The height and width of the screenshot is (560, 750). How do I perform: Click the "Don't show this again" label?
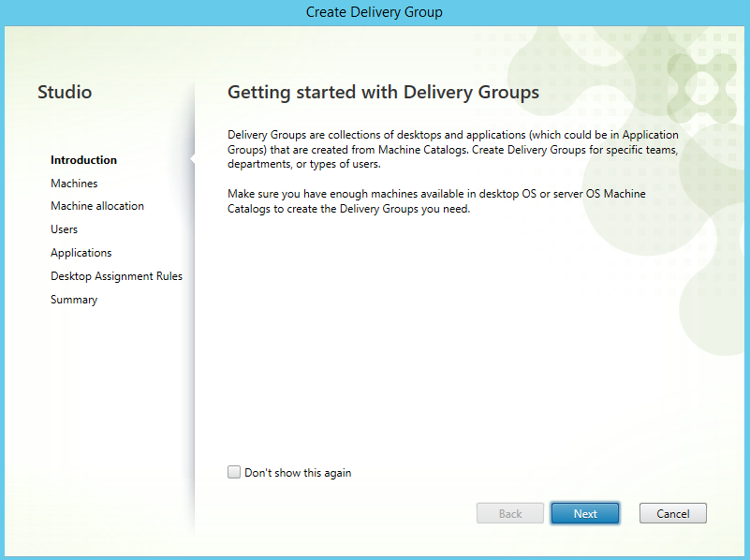click(298, 473)
